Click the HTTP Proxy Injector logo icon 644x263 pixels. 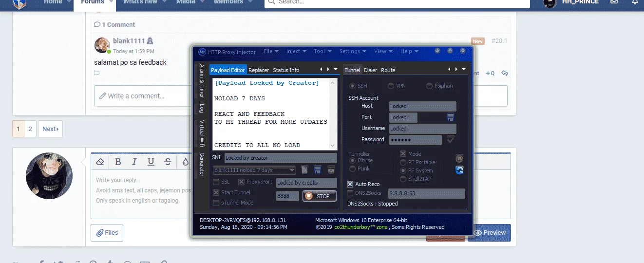202,52
